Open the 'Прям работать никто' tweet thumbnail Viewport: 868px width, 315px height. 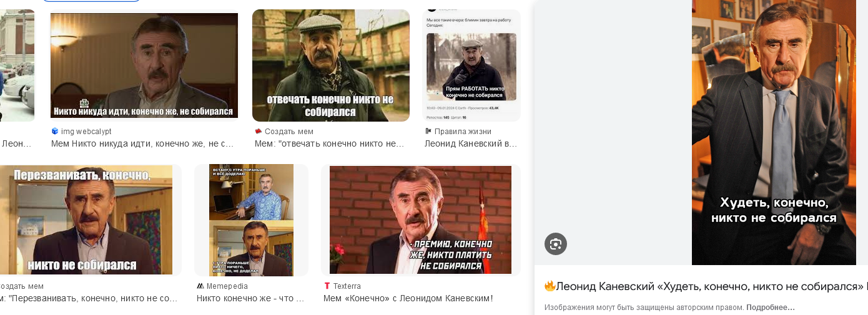pyautogui.click(x=471, y=65)
